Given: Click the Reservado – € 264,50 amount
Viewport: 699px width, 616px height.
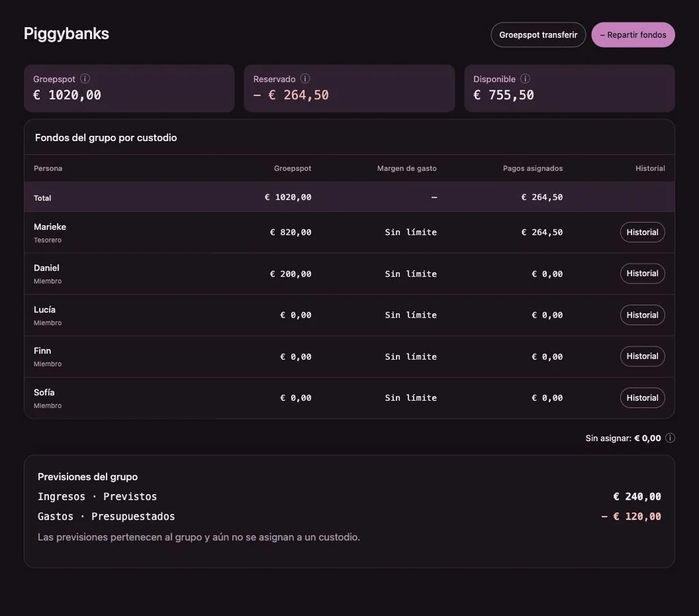Looking at the screenshot, I should coord(291,94).
